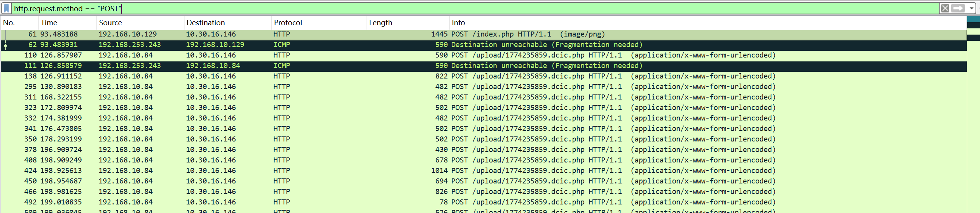
Task: Select ICMP packet number 62
Action: click(484, 45)
